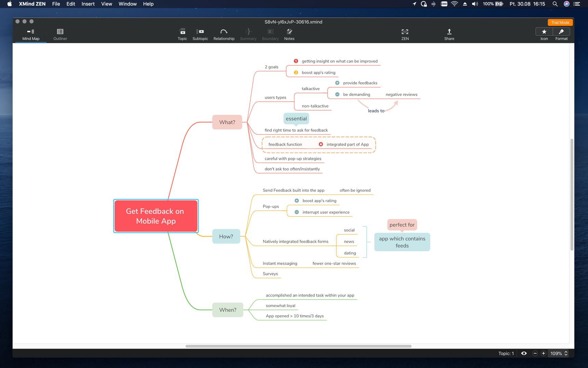
Task: Select the perfect for callout label
Action: coord(402,225)
